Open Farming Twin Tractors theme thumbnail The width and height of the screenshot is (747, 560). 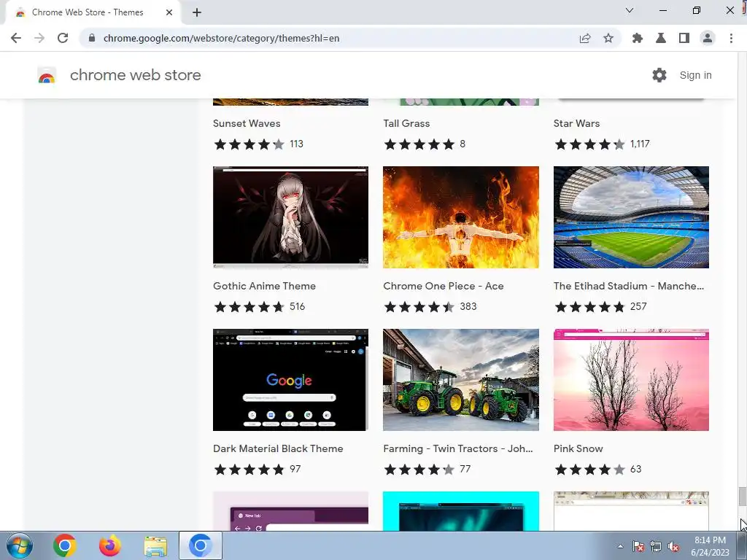coord(461,379)
